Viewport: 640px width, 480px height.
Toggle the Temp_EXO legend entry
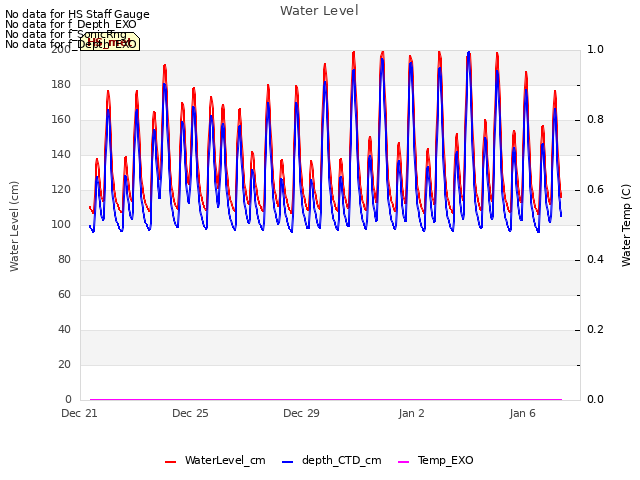coord(436,460)
